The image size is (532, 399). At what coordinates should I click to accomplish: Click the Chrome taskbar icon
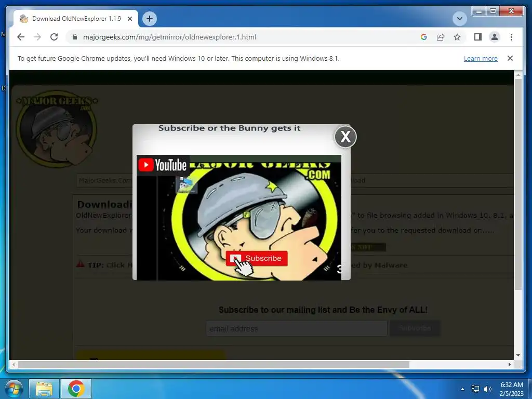click(x=76, y=389)
